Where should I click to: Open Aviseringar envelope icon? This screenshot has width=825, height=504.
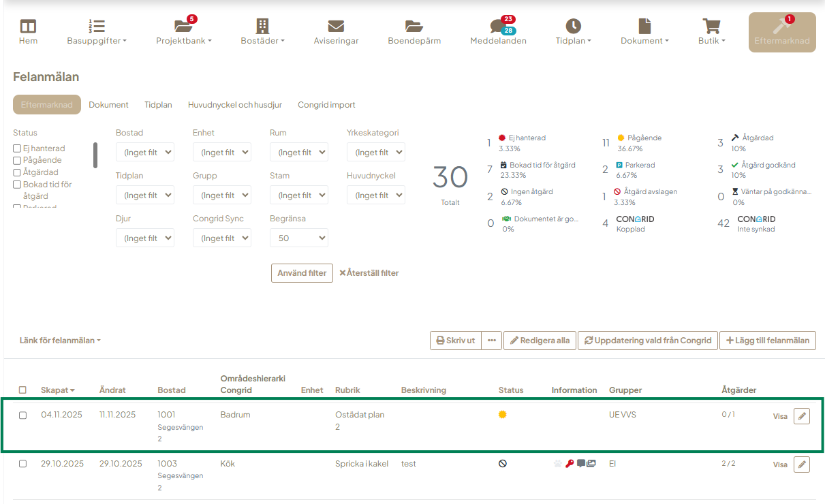(336, 27)
